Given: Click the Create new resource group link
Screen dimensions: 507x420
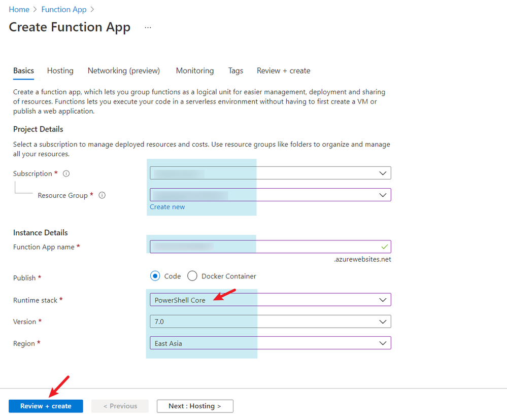Looking at the screenshot, I should pyautogui.click(x=167, y=207).
